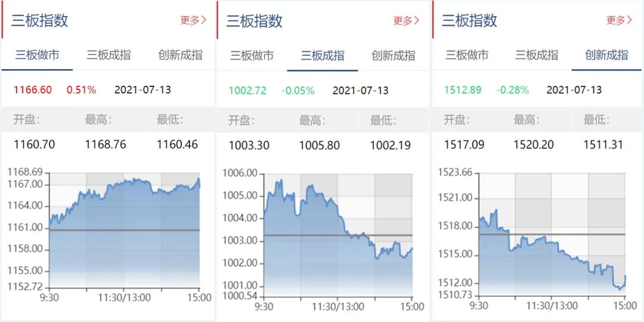Open 更多 link in the 1512.89 index panel
Image resolution: width=644 pixels, height=322 pixels.
[x=619, y=20]
